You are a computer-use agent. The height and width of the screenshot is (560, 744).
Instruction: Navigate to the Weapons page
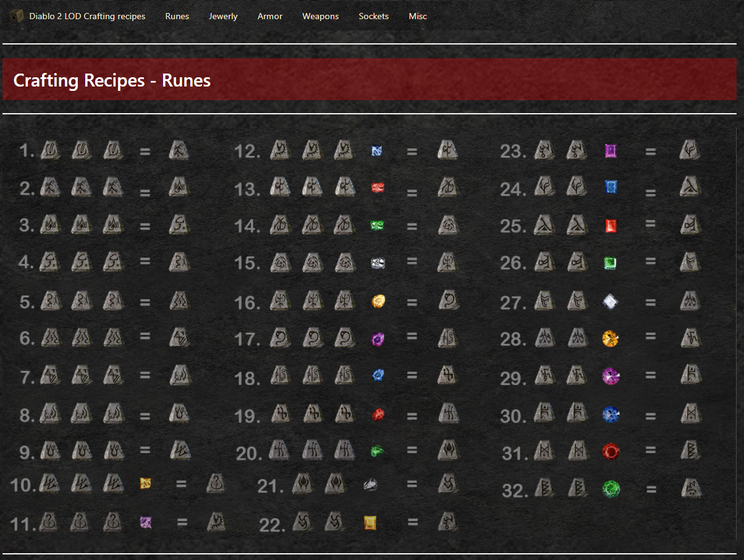[x=321, y=16]
